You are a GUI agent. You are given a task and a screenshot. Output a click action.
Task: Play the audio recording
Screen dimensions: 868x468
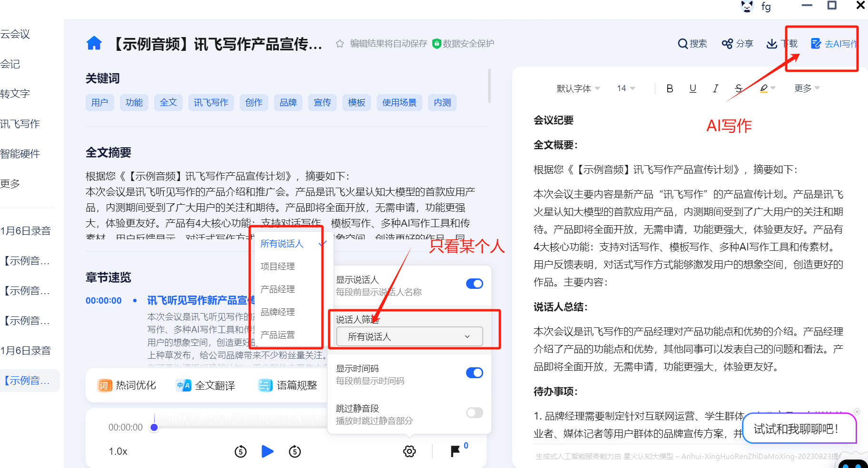268,451
